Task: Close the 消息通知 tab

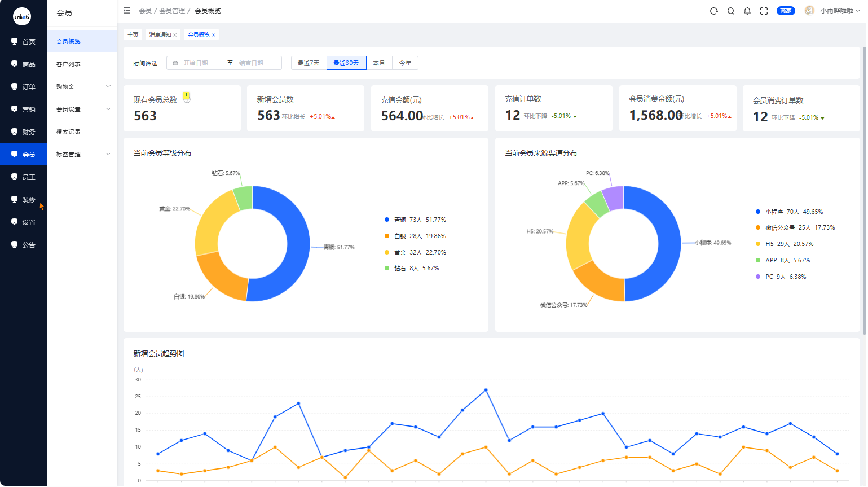Action: coord(175,35)
